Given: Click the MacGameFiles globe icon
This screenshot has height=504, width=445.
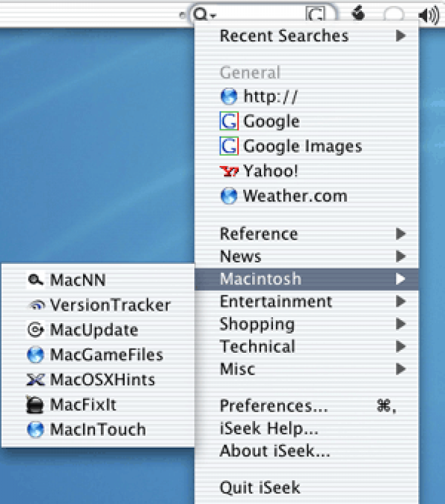Looking at the screenshot, I should pyautogui.click(x=36, y=355).
